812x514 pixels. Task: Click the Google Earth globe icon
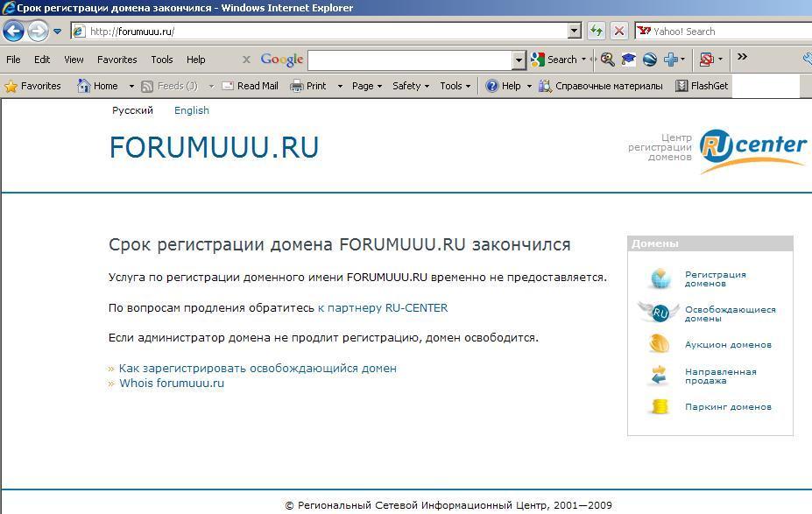pos(650,60)
